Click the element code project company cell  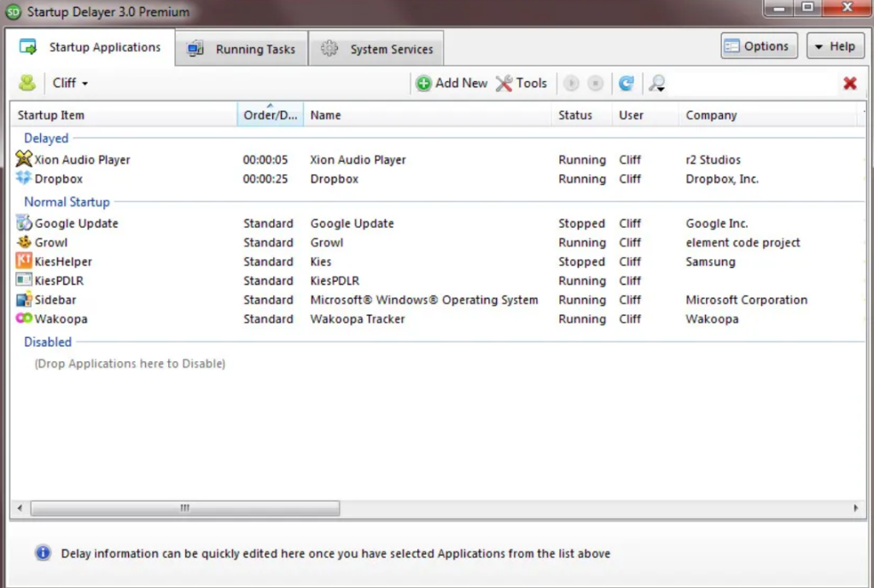[x=743, y=242]
